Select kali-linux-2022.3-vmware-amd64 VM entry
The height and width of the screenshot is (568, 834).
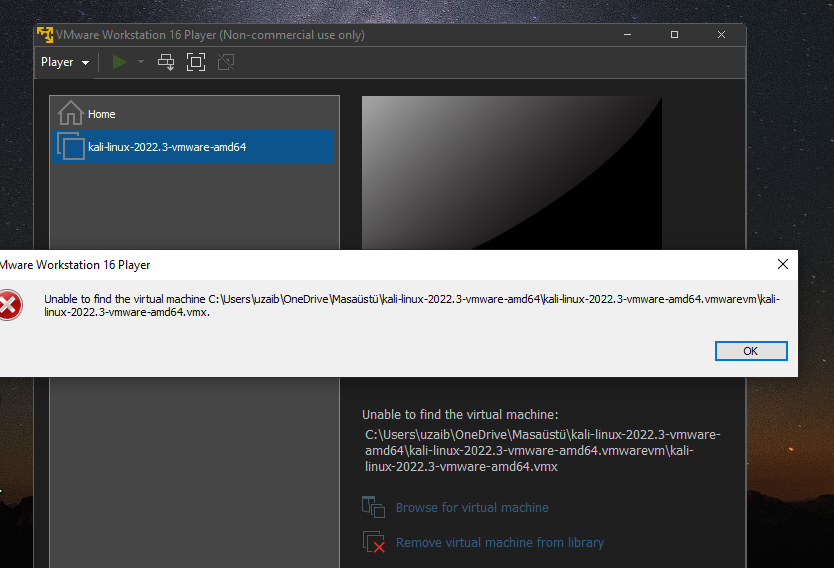pyautogui.click(x=193, y=147)
